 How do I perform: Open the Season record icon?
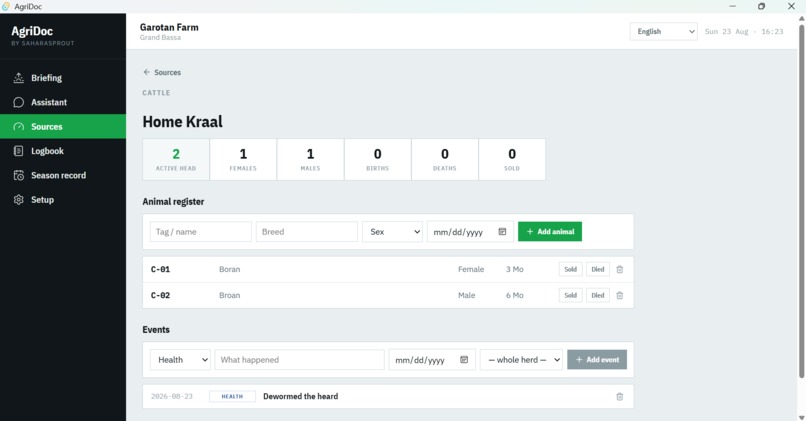coord(19,175)
